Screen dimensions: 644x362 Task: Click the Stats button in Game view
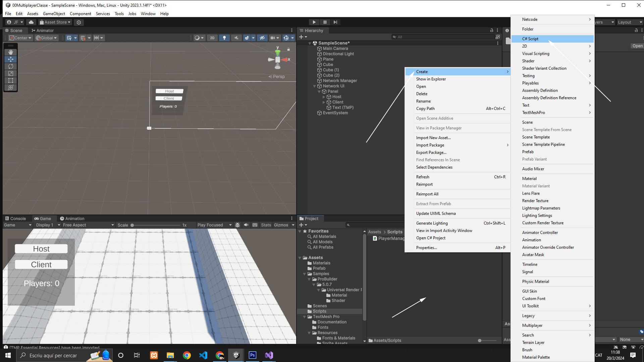[x=266, y=225]
